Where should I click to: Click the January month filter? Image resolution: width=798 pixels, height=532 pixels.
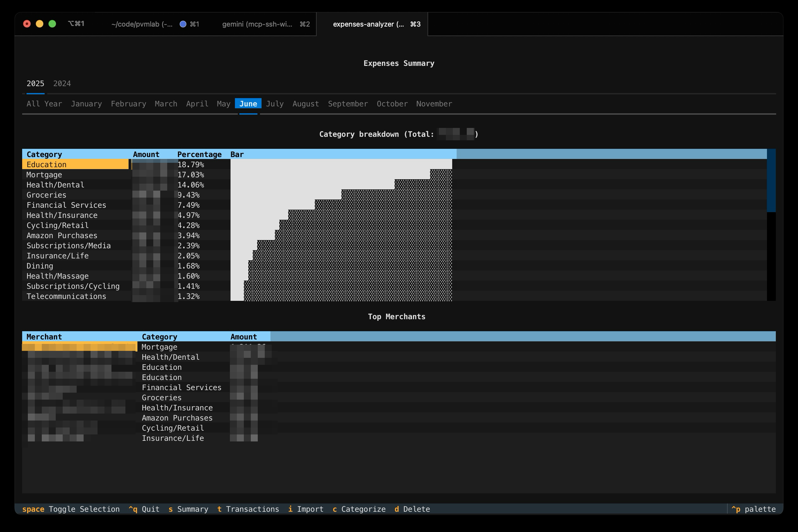pos(86,104)
